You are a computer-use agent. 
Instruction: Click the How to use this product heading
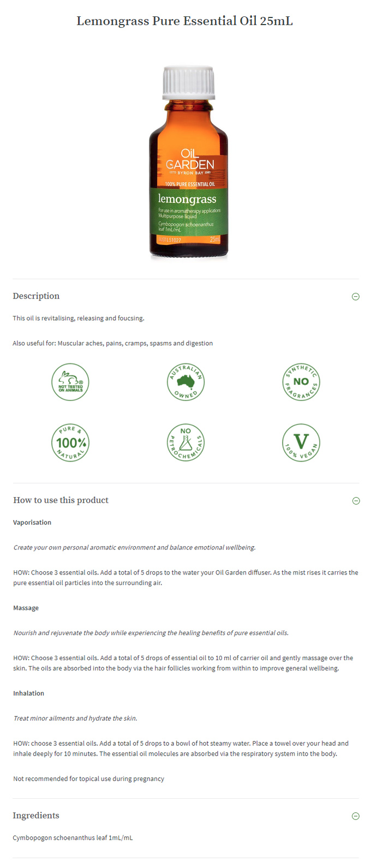(x=61, y=500)
